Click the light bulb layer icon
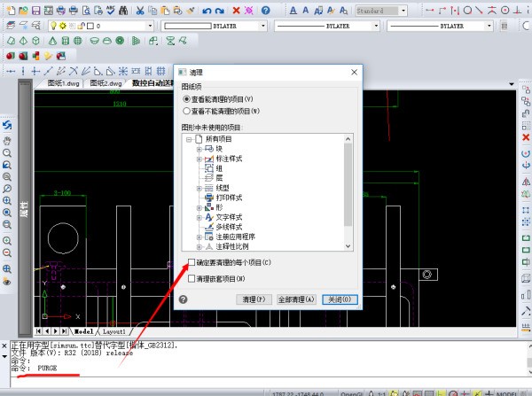Screen dimensions: 532x396 tap(54, 27)
